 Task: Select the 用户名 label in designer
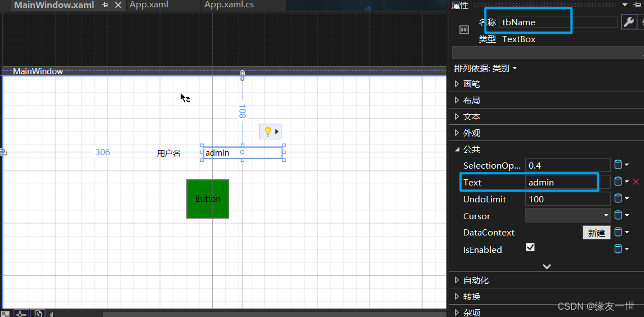[x=169, y=153]
